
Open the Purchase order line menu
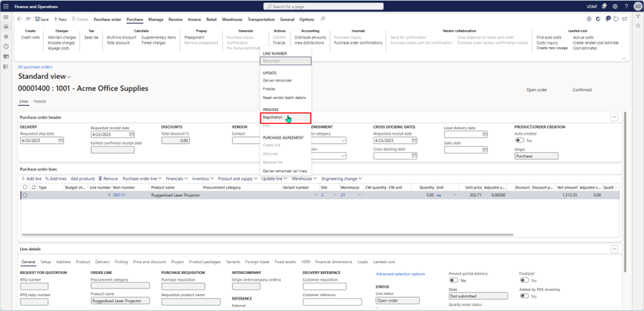coord(142,179)
